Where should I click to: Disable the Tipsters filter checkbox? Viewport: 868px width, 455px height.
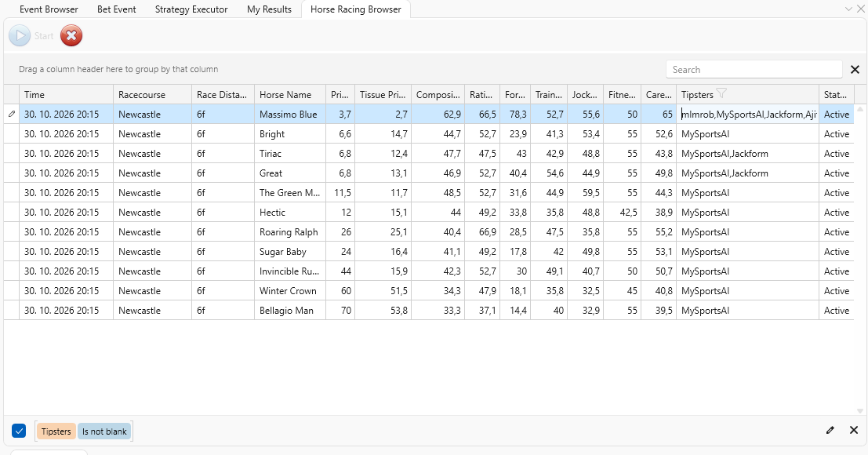coord(19,431)
